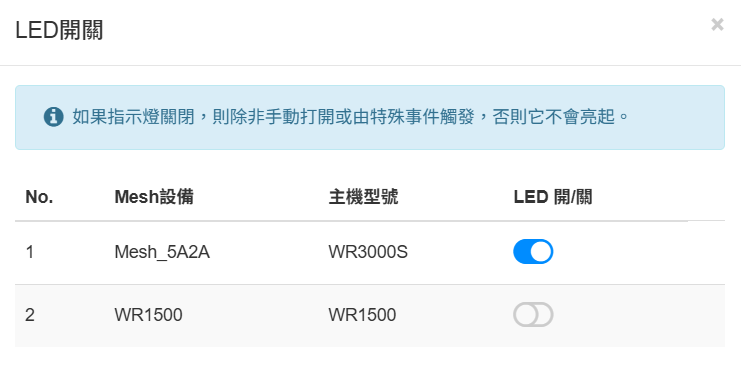Click the phrase 如果指示燈關閉 in the notice
The height and width of the screenshot is (387, 741).
point(133,117)
